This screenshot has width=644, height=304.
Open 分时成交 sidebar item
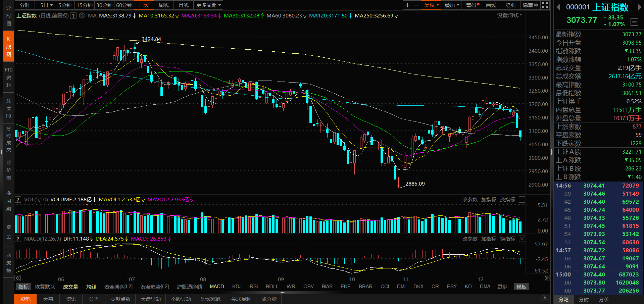(x=8, y=139)
